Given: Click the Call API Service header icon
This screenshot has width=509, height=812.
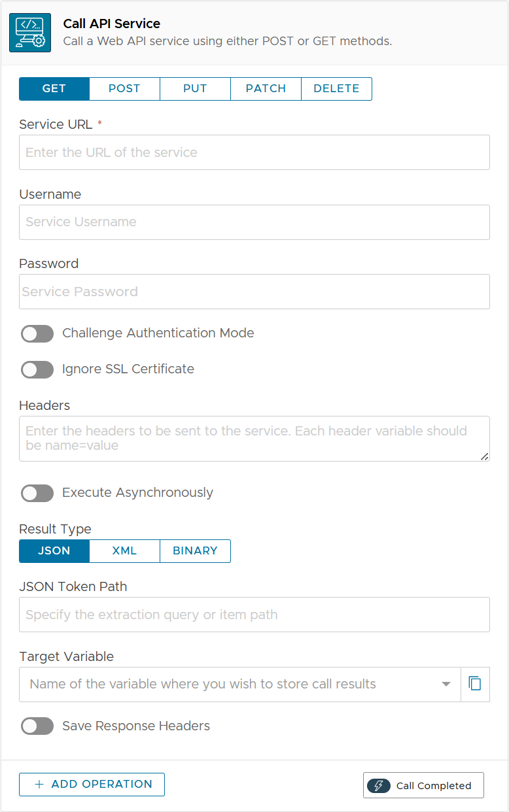Looking at the screenshot, I should click(30, 33).
